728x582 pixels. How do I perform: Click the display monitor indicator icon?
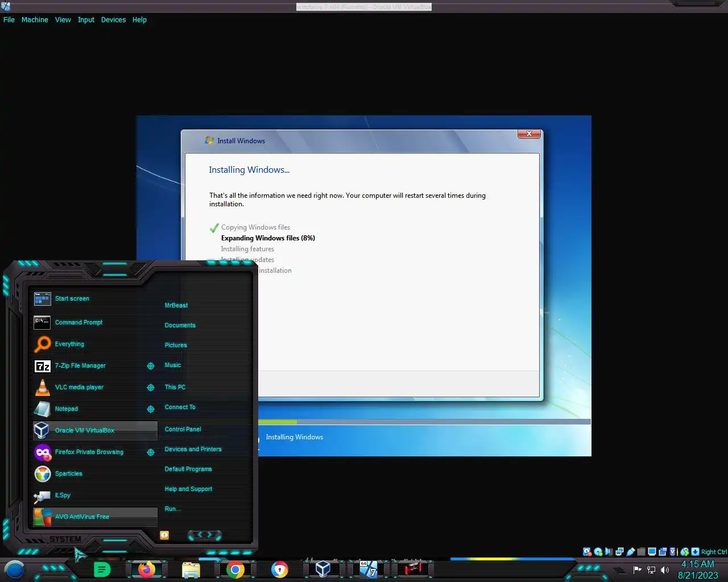[x=652, y=551]
